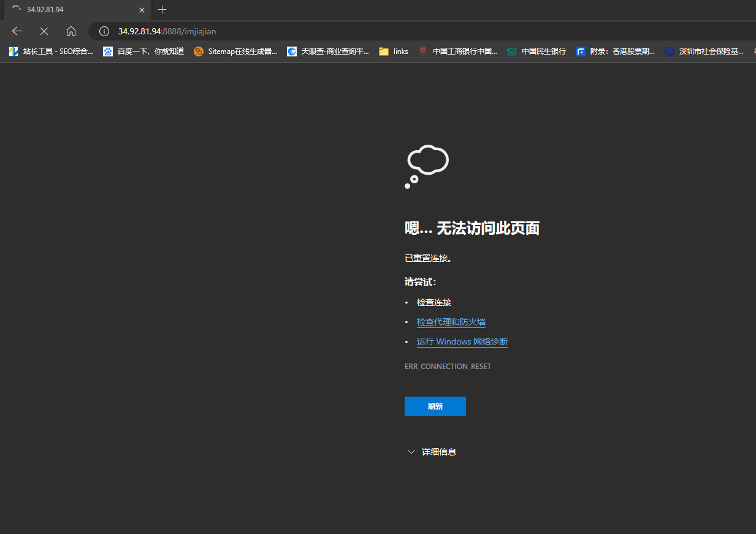
Task: Open the 天眼查 bookmark
Action: 328,51
